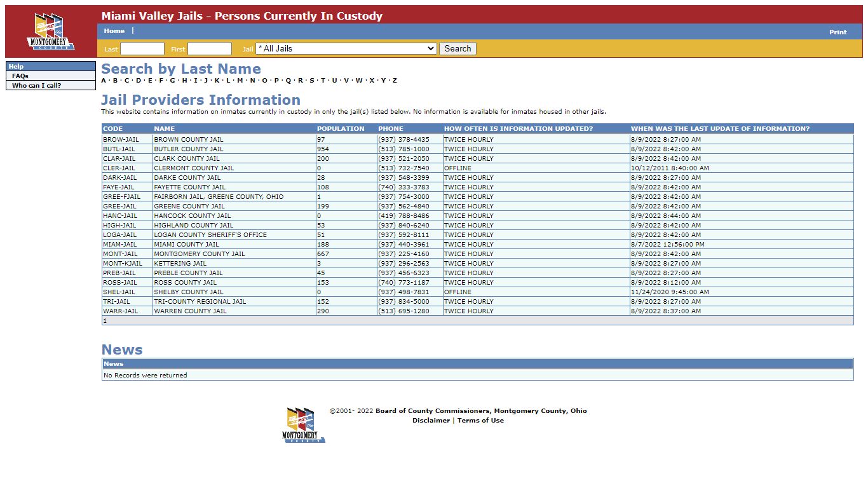Search last names starting with C

pyautogui.click(x=126, y=81)
